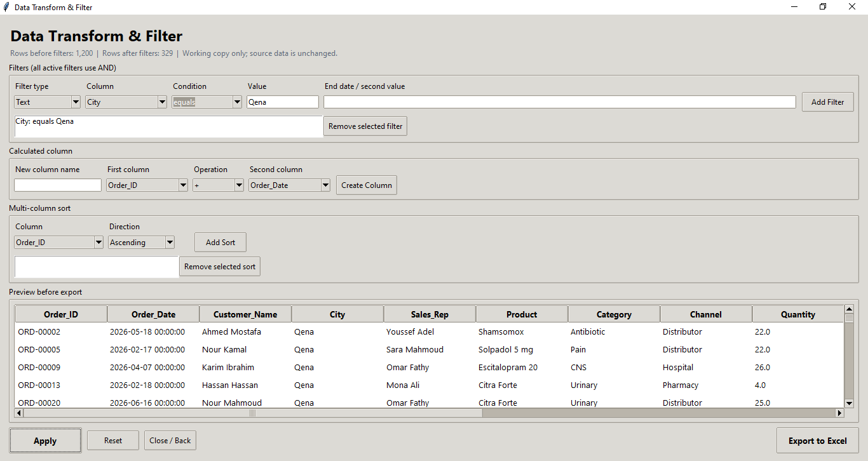Click the quantity cell 26.0
Image resolution: width=868 pixels, height=461 pixels.
[x=762, y=368]
